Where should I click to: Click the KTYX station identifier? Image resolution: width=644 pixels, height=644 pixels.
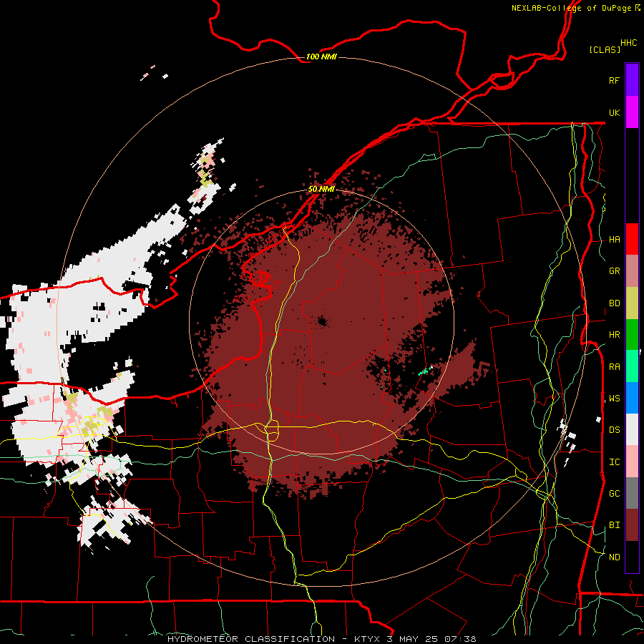pyautogui.click(x=369, y=639)
